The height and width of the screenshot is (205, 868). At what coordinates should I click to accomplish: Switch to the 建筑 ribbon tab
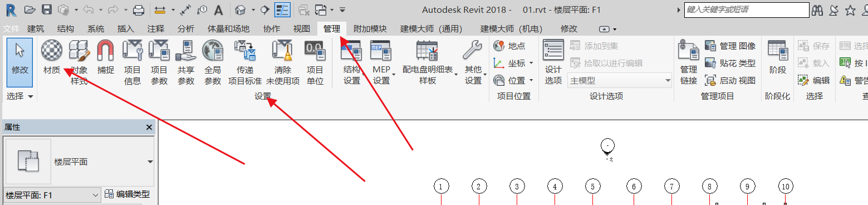pos(36,28)
